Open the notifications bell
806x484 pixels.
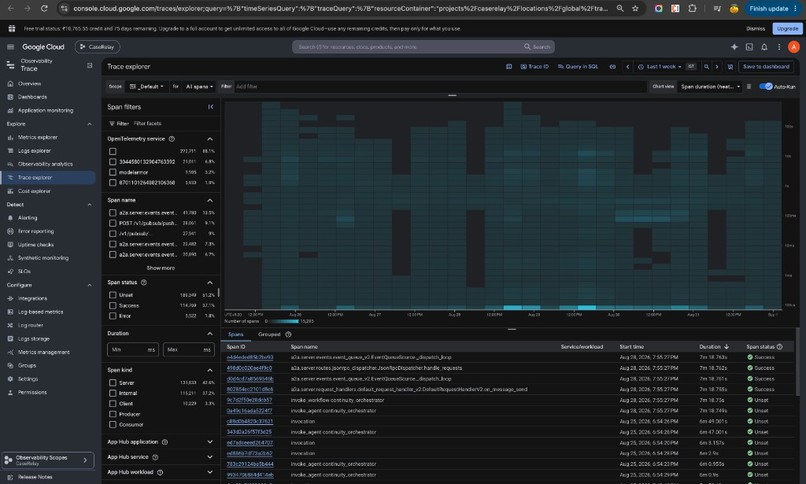(x=764, y=47)
